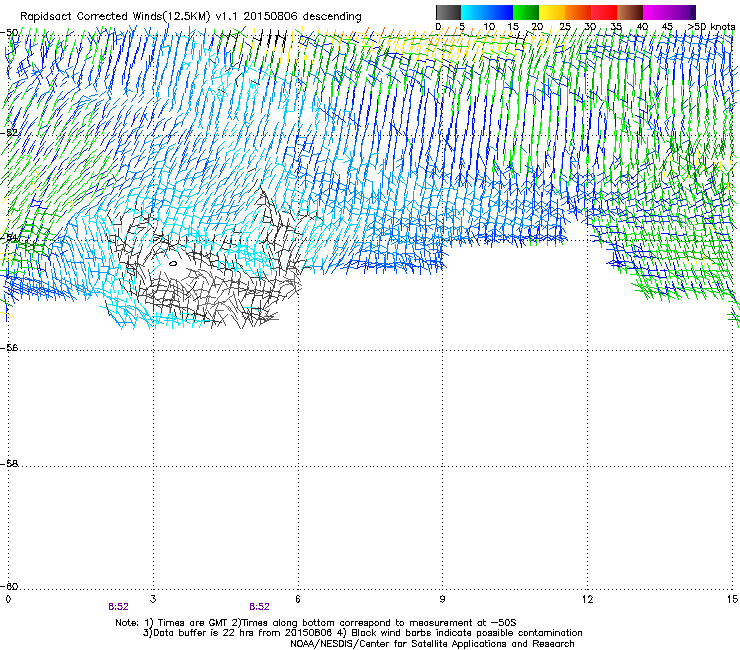Image resolution: width=740 pixels, height=650 pixels.
Task: Click the "45" color scale label
Action: coord(667,27)
